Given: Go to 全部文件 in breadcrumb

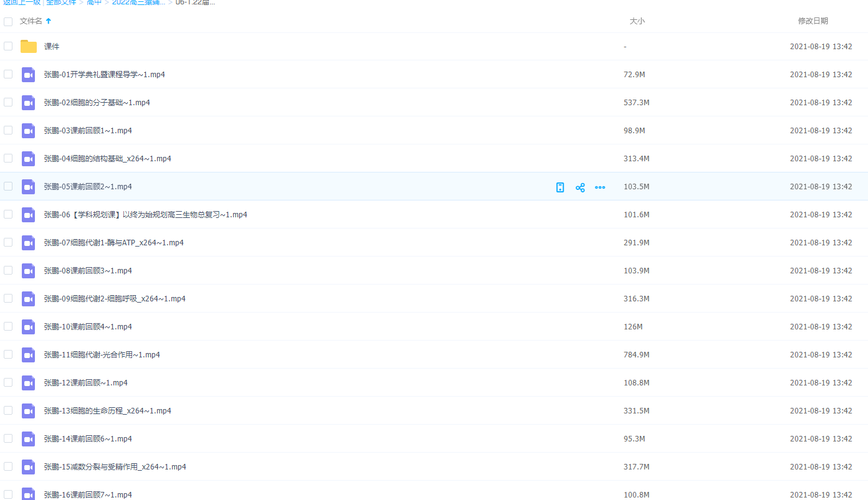Looking at the screenshot, I should click(x=61, y=2).
